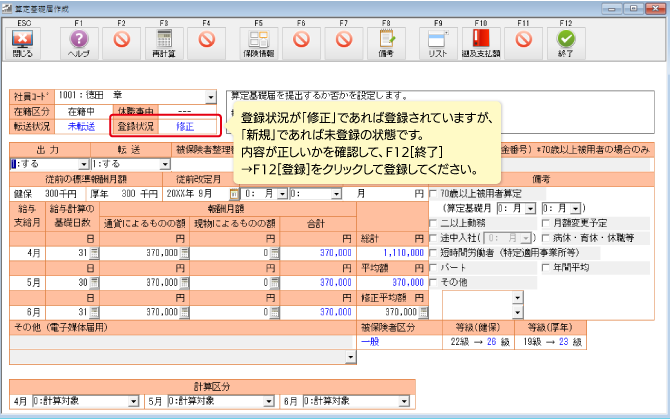Open the リスト toolbar icon
This screenshot has width=670, height=420.
tap(438, 40)
